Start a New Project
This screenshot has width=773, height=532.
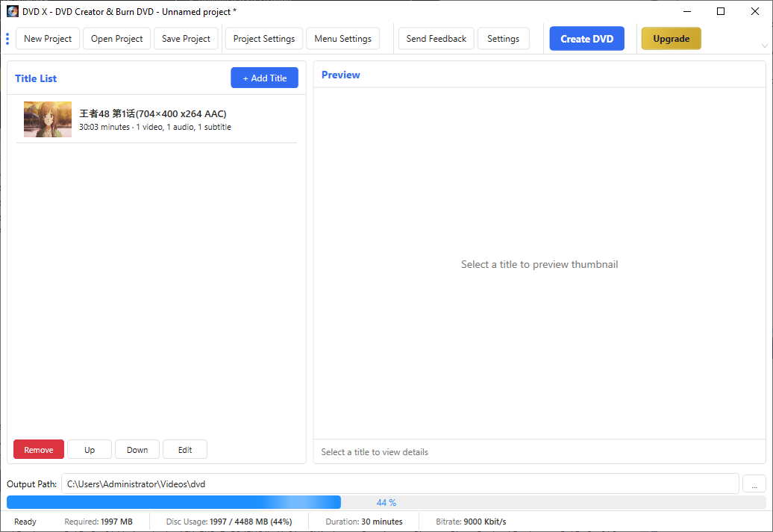coord(48,39)
